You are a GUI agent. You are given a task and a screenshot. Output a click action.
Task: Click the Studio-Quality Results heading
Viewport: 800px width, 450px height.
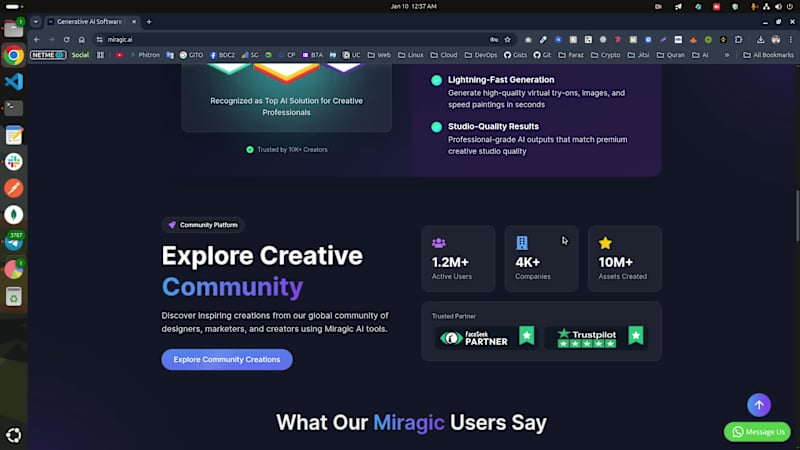493,127
